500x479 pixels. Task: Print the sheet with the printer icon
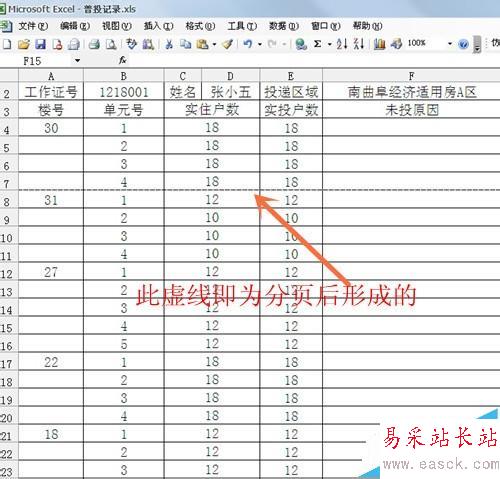94,44
